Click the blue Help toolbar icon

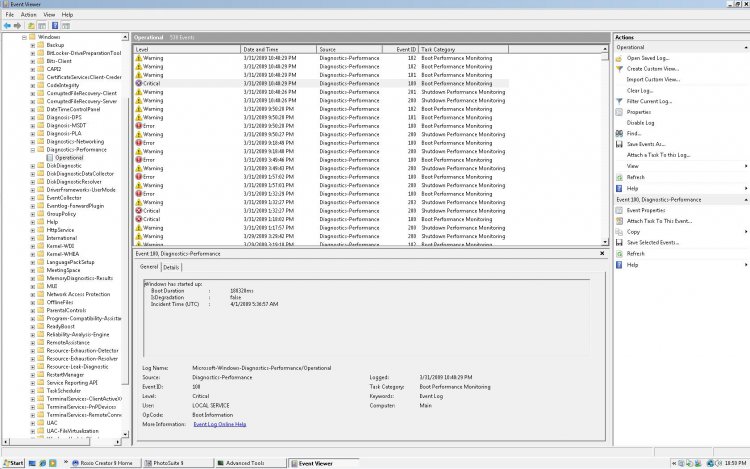[55, 25]
